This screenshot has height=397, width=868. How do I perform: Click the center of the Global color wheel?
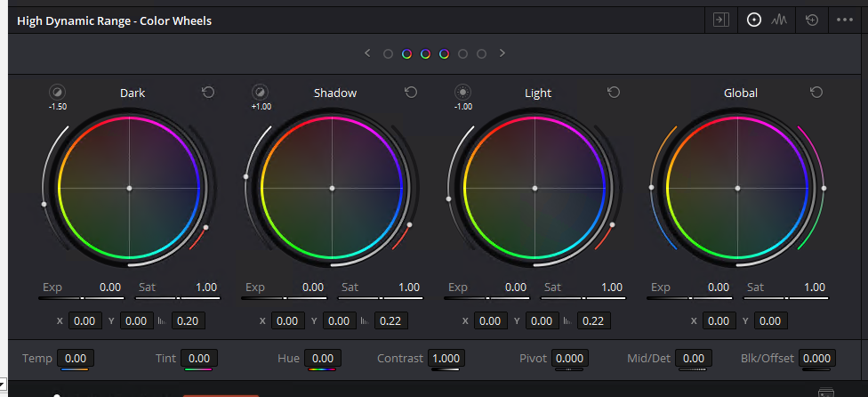click(737, 188)
